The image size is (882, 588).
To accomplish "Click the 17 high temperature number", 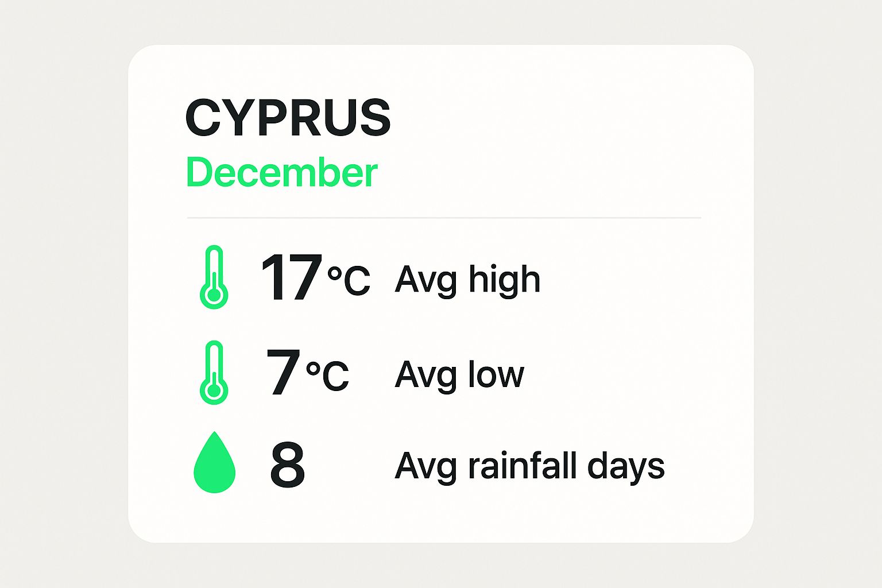I will coord(292,278).
